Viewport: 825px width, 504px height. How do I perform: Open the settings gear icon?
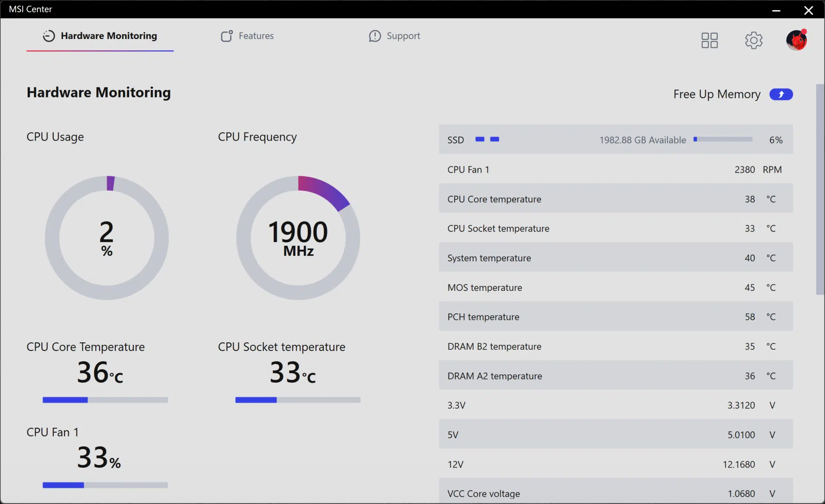[x=754, y=40]
